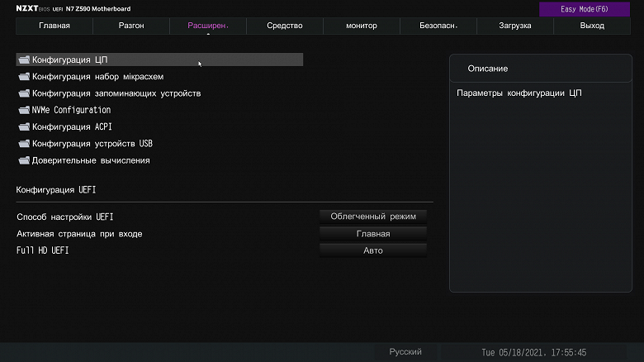
Task: Click folder icon for Конфигурация устройств USB
Action: (23, 144)
